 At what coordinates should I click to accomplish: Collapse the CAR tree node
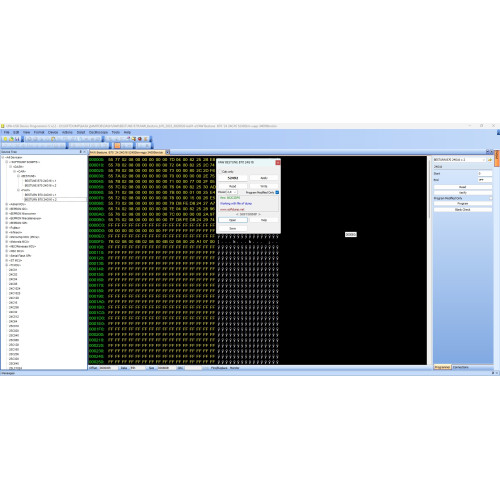point(14,171)
